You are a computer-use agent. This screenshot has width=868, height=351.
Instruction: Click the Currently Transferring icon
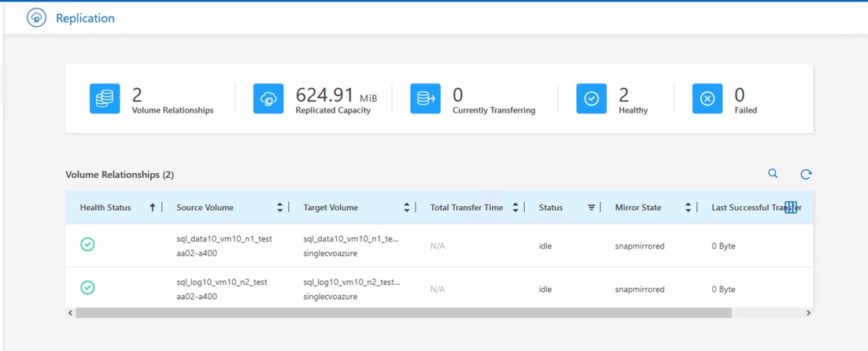pyautogui.click(x=425, y=98)
